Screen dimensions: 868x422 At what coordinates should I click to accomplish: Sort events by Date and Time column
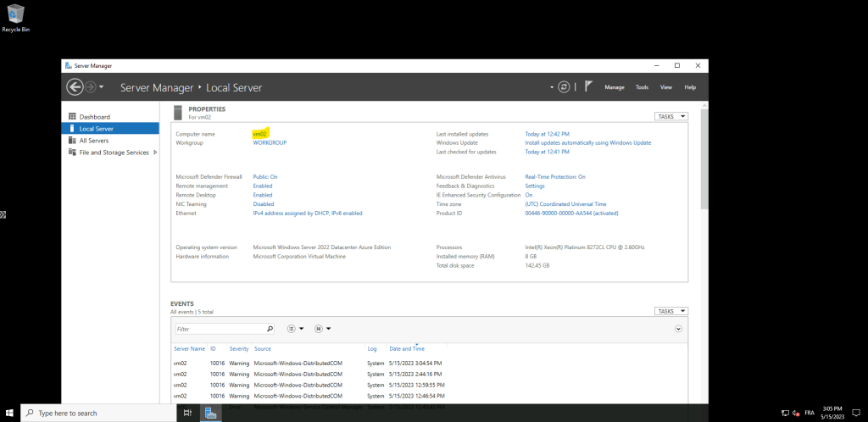coord(407,349)
